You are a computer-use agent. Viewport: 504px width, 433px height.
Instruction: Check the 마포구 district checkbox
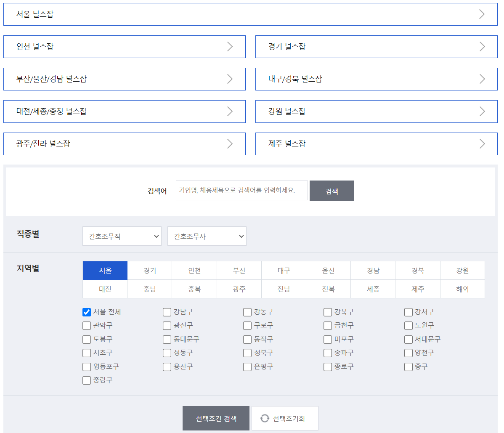tap(328, 339)
